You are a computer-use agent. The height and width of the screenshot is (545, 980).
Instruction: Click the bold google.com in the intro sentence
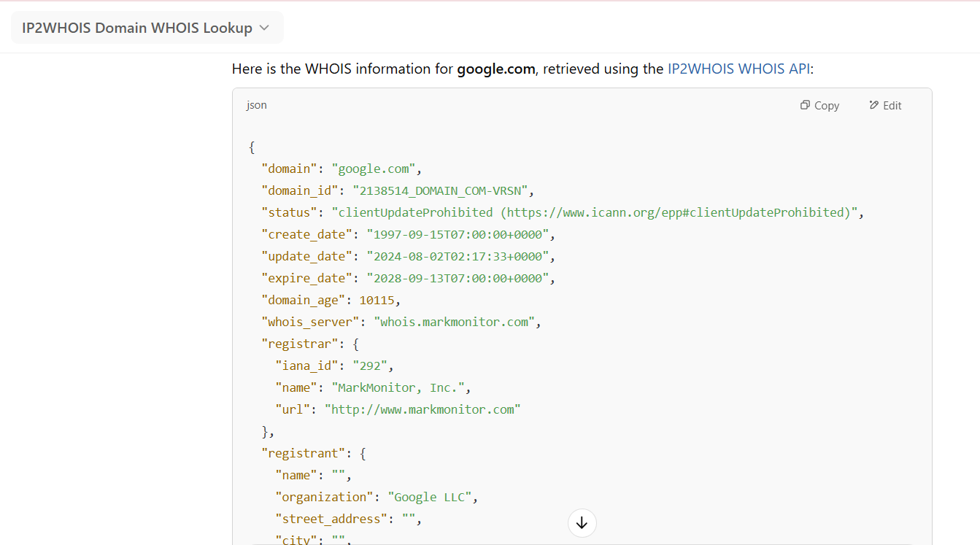tap(496, 69)
